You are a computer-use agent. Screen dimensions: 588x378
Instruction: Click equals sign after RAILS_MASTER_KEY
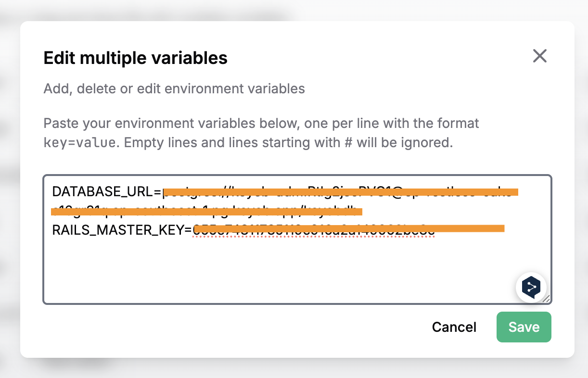pos(189,230)
